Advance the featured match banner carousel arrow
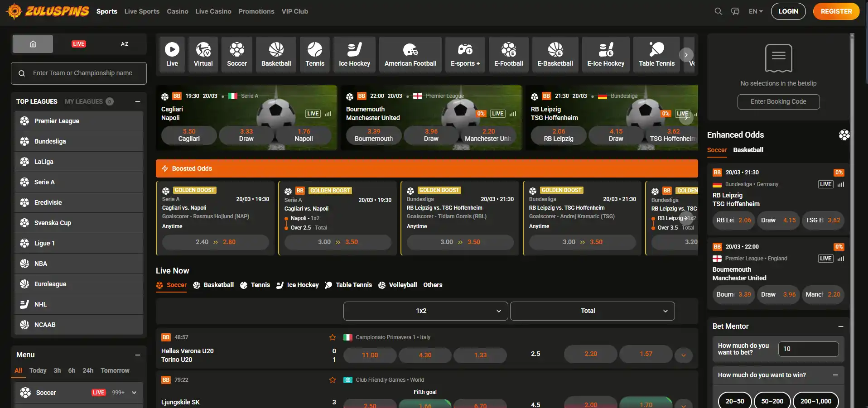Screen dimensions: 868x408 (x=686, y=118)
